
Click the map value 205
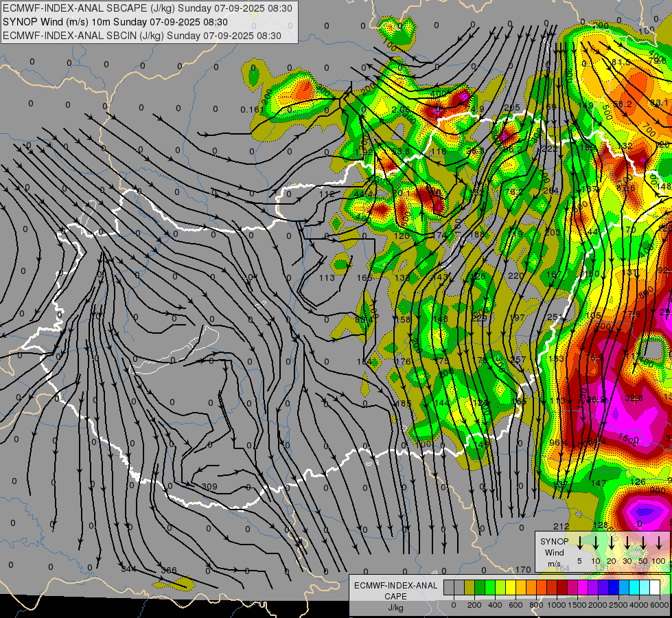511,108
